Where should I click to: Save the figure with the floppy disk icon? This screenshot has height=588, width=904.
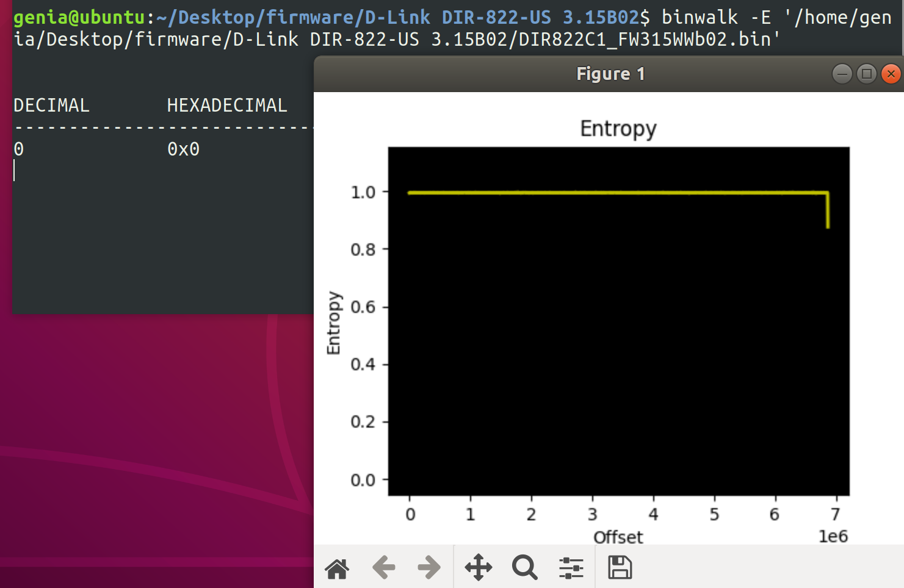[x=620, y=568]
